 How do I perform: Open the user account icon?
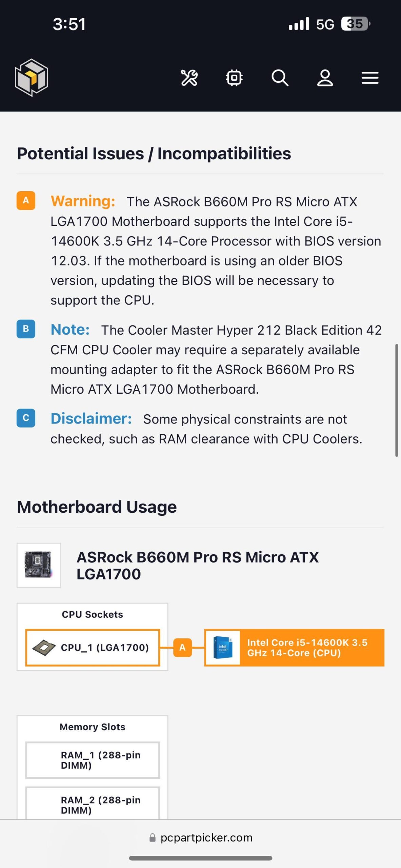[x=325, y=78]
